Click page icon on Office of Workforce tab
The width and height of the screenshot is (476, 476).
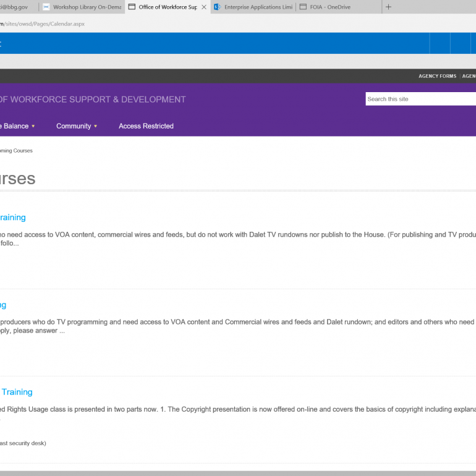(x=132, y=7)
